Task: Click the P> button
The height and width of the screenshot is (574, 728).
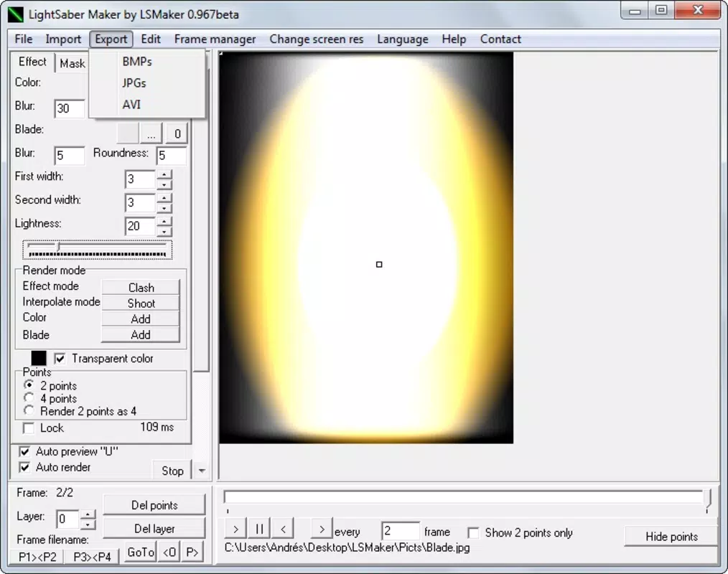Action: coord(192,552)
